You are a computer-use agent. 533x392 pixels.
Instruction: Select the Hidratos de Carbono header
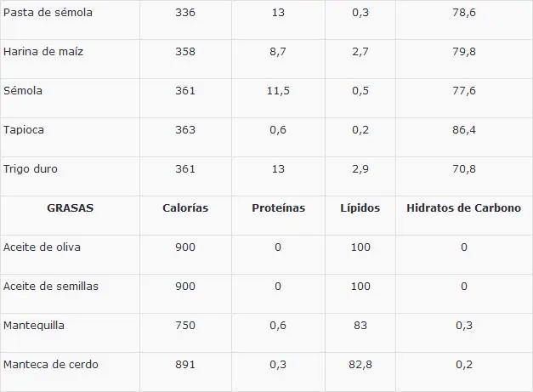point(464,208)
